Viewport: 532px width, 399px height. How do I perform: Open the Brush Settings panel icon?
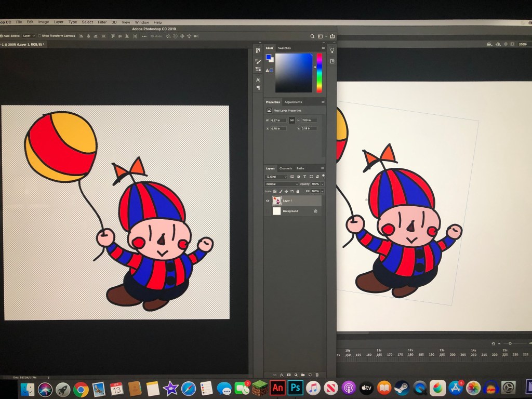pyautogui.click(x=258, y=61)
